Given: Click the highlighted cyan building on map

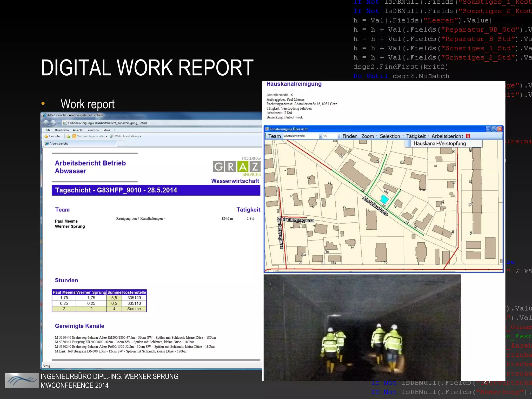Looking at the screenshot, I should 384,199.
